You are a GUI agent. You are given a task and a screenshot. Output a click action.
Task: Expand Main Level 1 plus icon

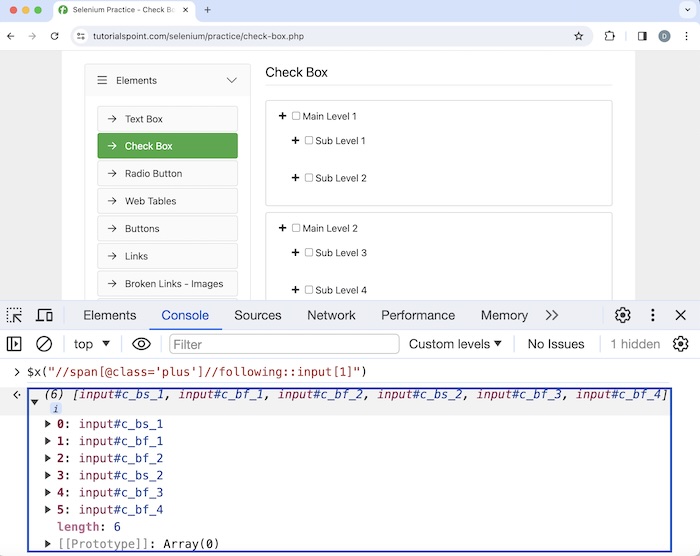click(283, 116)
